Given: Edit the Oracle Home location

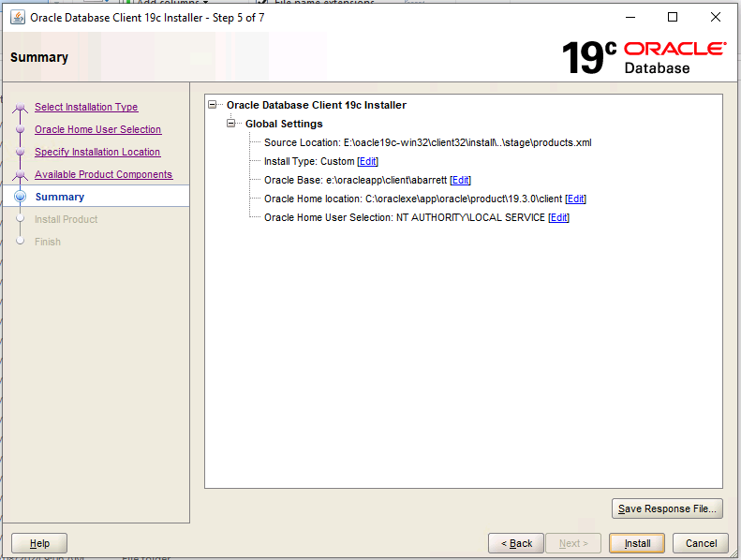Looking at the screenshot, I should pos(575,199).
